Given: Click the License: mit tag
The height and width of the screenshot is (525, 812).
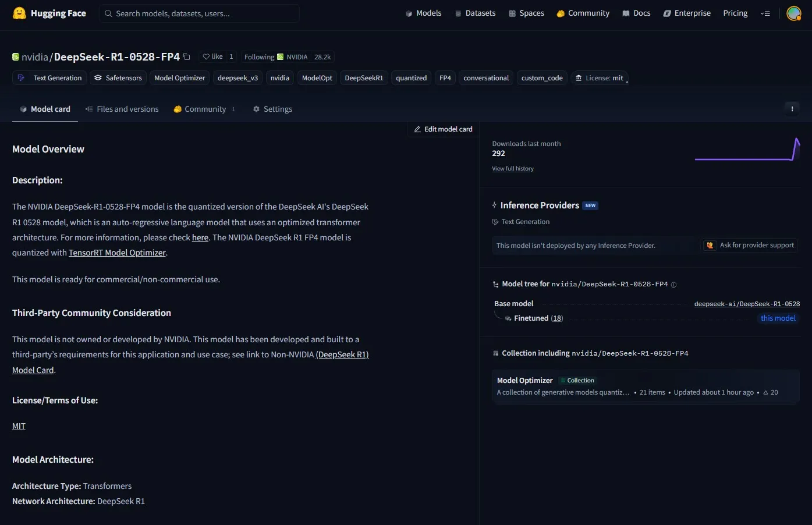Looking at the screenshot, I should pos(600,78).
